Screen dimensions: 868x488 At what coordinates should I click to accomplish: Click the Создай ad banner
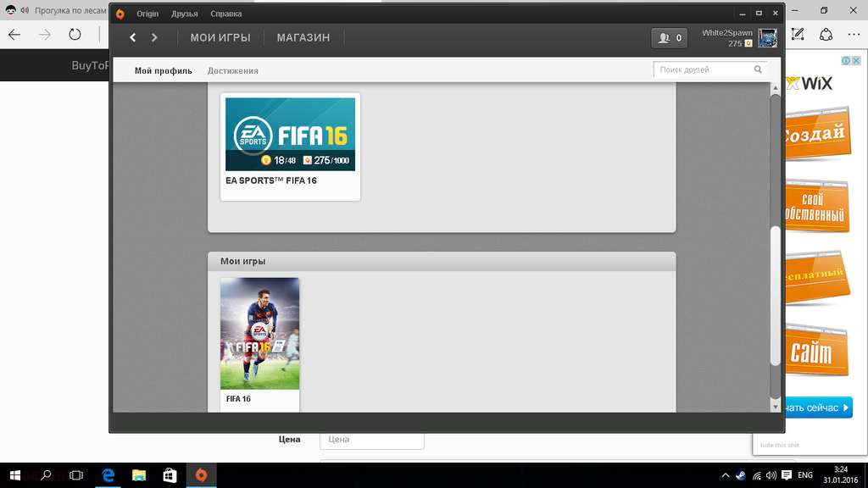(x=816, y=133)
